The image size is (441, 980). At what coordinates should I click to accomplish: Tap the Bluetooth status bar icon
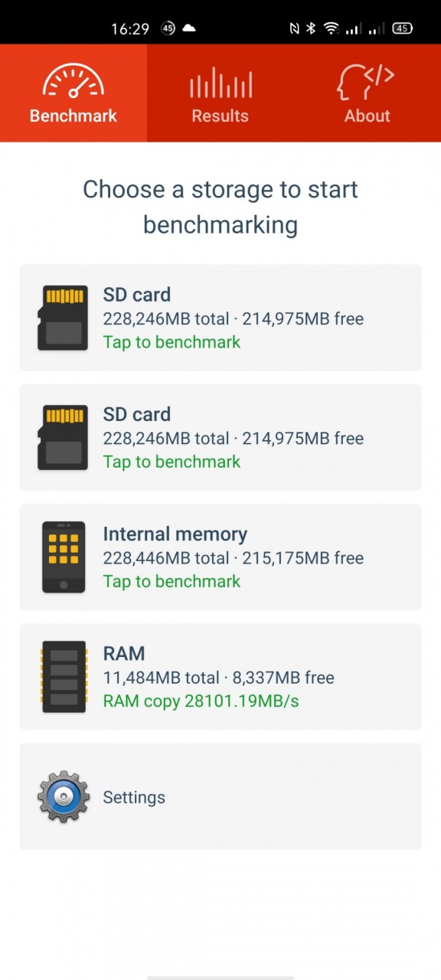311,28
